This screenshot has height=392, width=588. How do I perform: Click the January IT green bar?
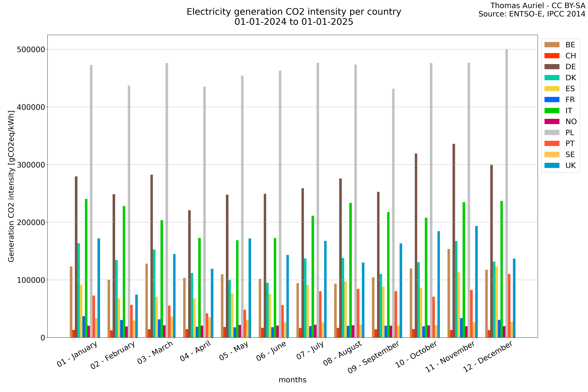coord(86,268)
